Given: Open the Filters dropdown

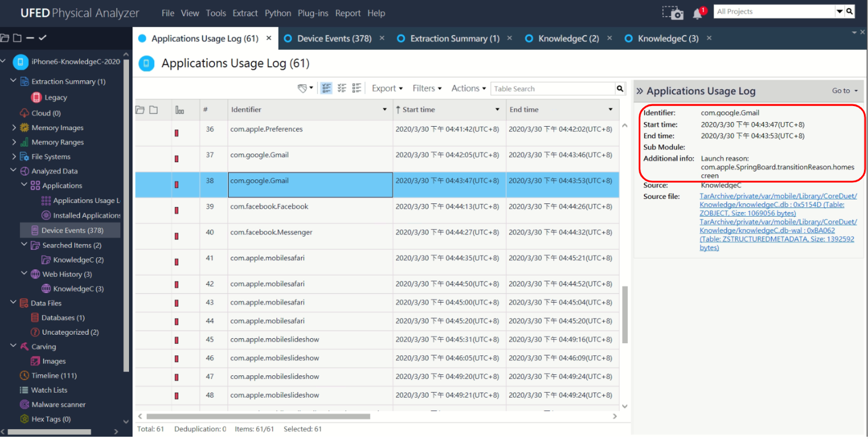Looking at the screenshot, I should point(427,88).
